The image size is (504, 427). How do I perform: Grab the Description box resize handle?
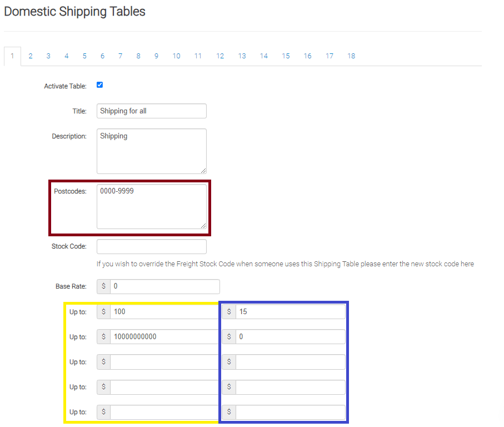[203, 171]
